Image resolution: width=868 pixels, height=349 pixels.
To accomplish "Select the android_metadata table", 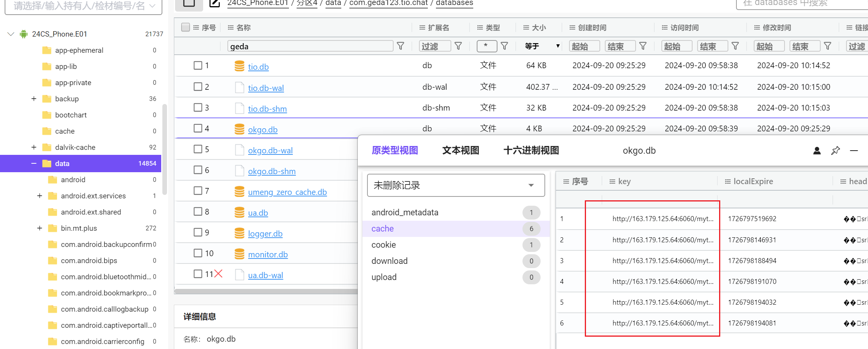I will point(456,212).
